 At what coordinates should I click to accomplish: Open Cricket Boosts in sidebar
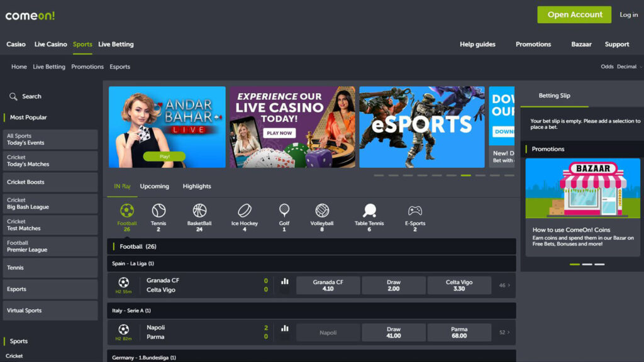point(50,182)
